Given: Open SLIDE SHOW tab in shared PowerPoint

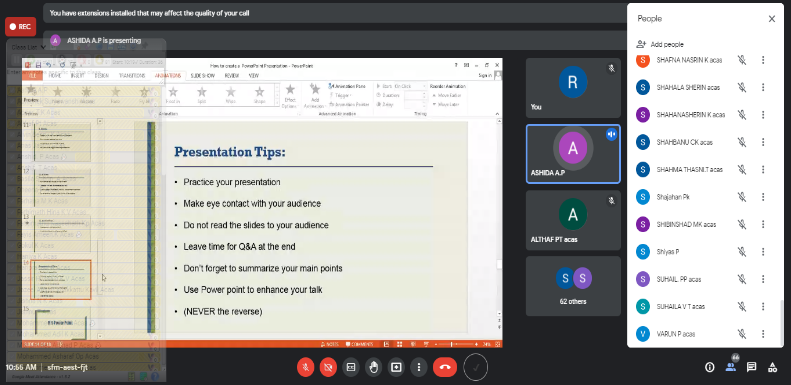Looking at the screenshot, I should pos(203,76).
